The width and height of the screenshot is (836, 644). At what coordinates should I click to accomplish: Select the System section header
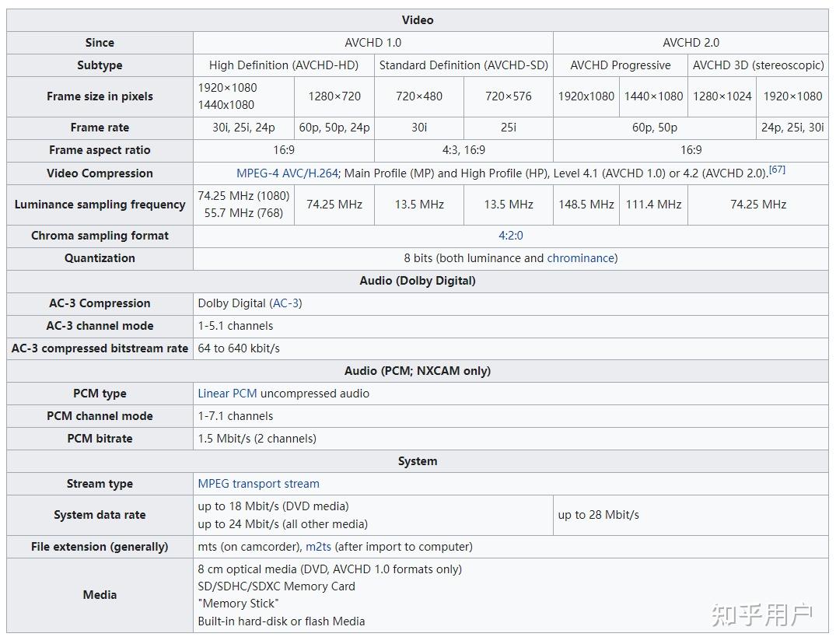[x=418, y=461]
